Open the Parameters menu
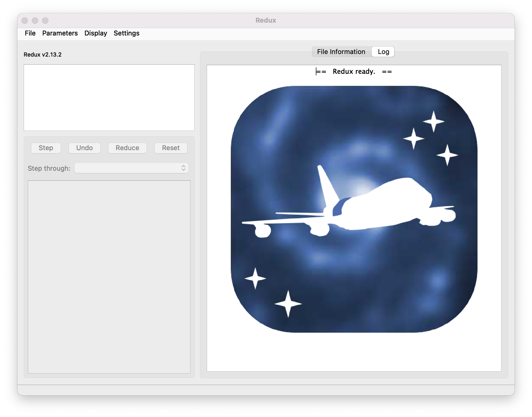 point(60,33)
